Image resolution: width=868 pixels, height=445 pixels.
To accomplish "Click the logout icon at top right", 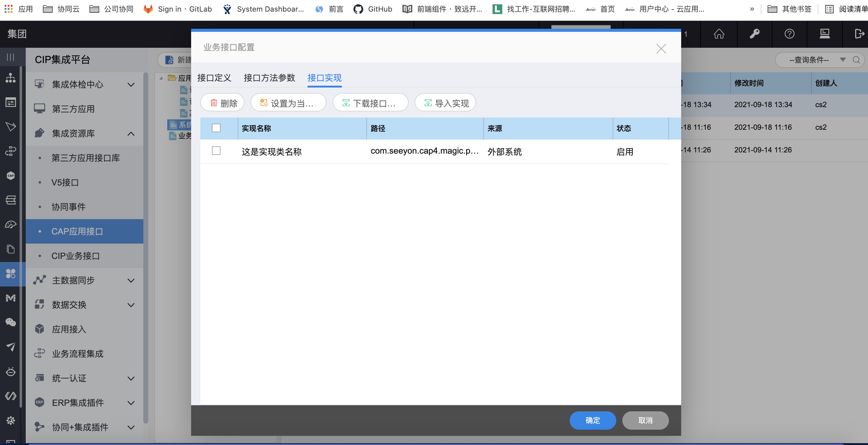I will [x=859, y=34].
